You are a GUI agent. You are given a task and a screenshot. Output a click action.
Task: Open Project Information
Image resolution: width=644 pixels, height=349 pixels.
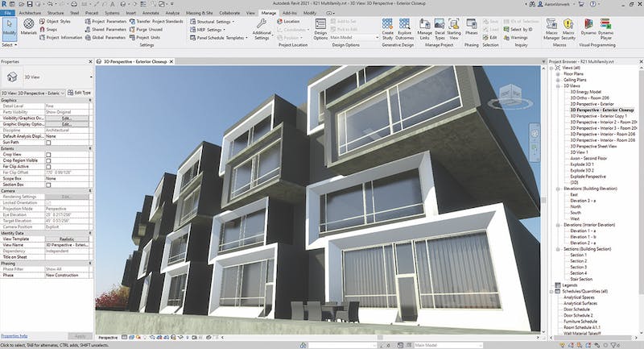pyautogui.click(x=61, y=37)
